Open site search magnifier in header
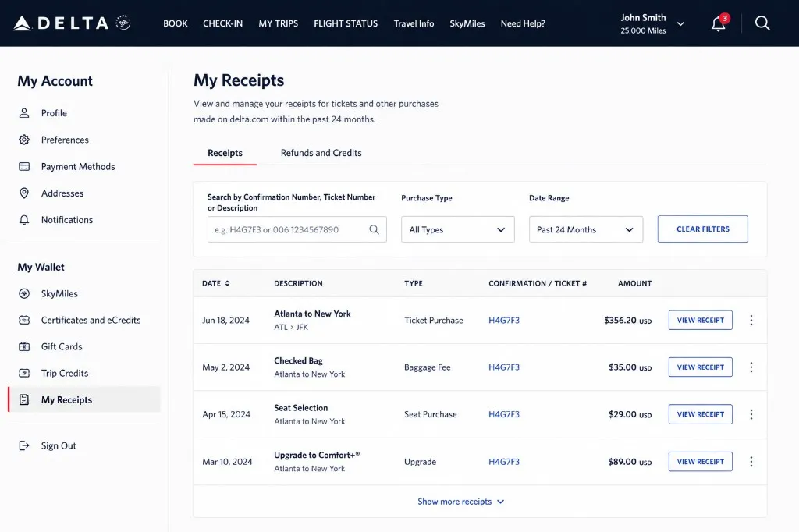Image resolution: width=799 pixels, height=532 pixels. 762,23
